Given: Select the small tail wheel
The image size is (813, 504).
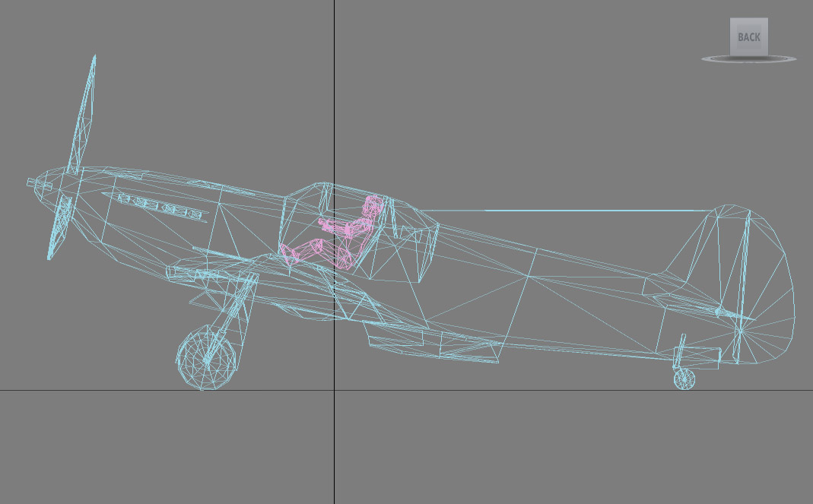Looking at the screenshot, I should (x=684, y=379).
